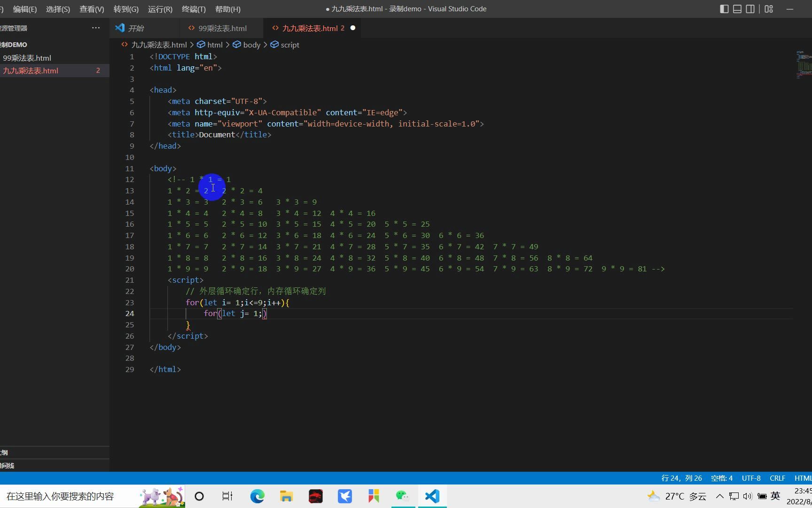Open 运行(R) menu
The width and height of the screenshot is (812, 508).
pos(160,9)
